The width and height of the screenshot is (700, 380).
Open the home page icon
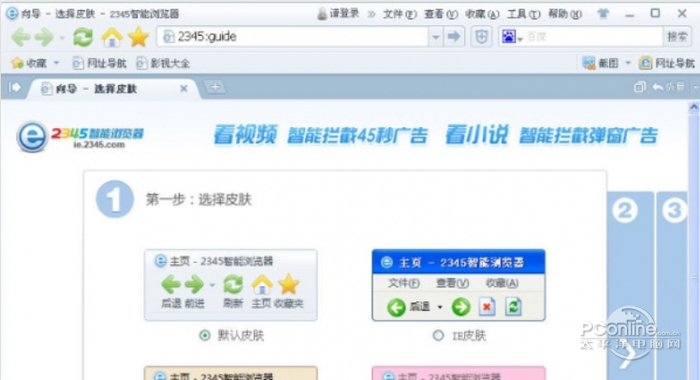112,37
